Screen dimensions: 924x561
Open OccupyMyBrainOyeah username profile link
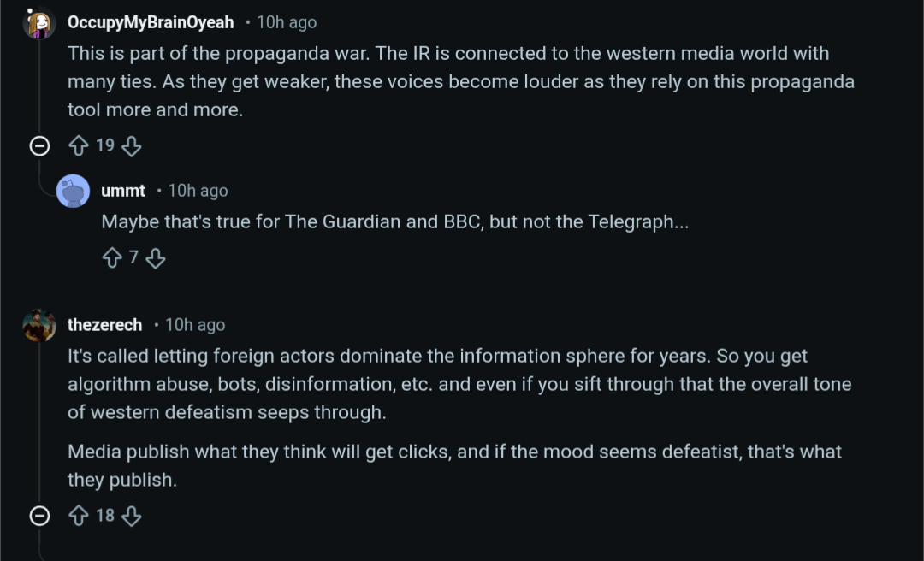[151, 22]
